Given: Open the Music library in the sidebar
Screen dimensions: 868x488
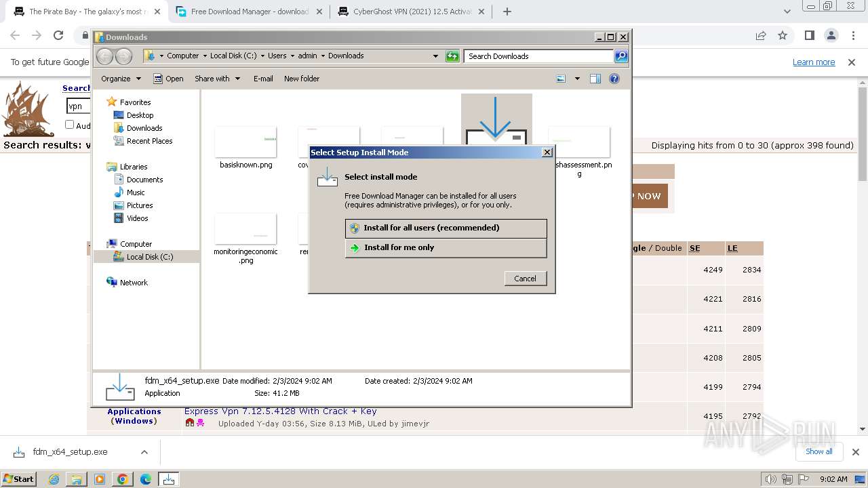Looking at the screenshot, I should pyautogui.click(x=136, y=192).
